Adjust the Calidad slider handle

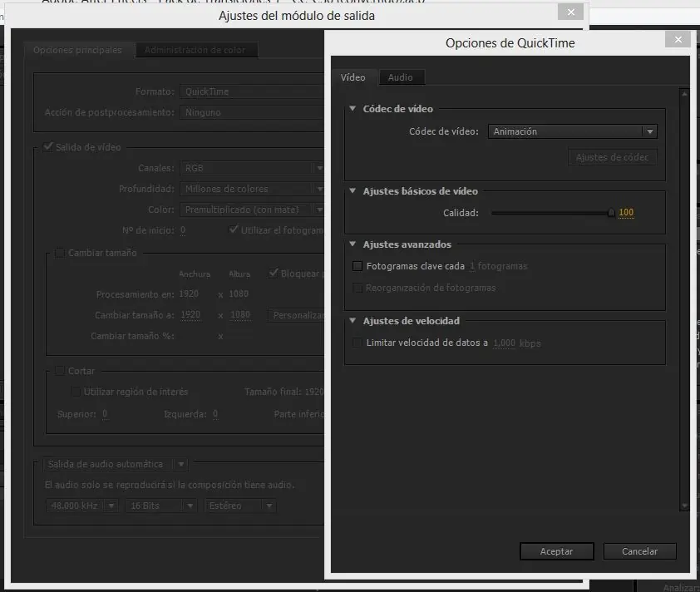coord(611,213)
